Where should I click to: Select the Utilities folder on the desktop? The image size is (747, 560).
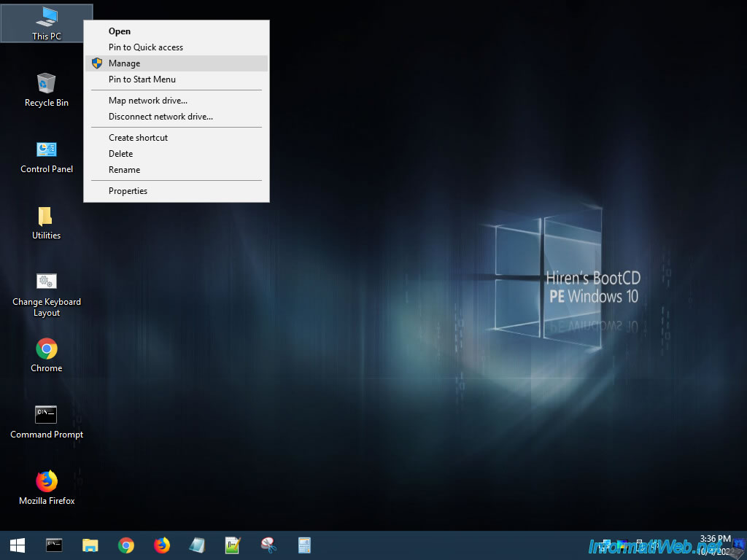click(46, 223)
